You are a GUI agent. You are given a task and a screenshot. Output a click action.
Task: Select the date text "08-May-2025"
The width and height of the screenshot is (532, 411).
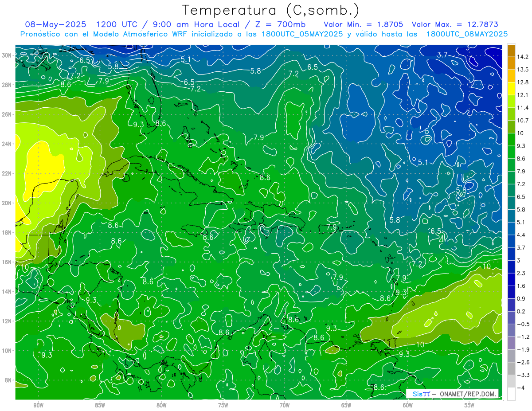pyautogui.click(x=55, y=24)
